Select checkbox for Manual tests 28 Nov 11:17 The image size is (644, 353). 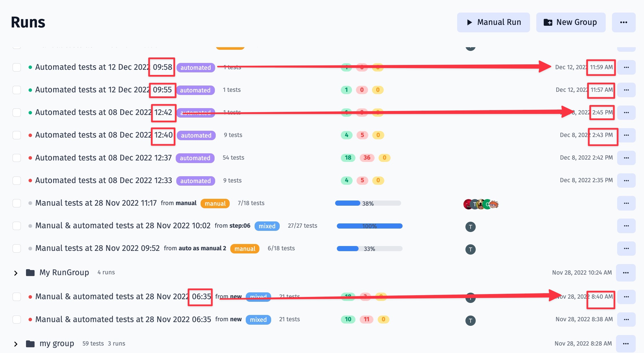[x=17, y=203]
